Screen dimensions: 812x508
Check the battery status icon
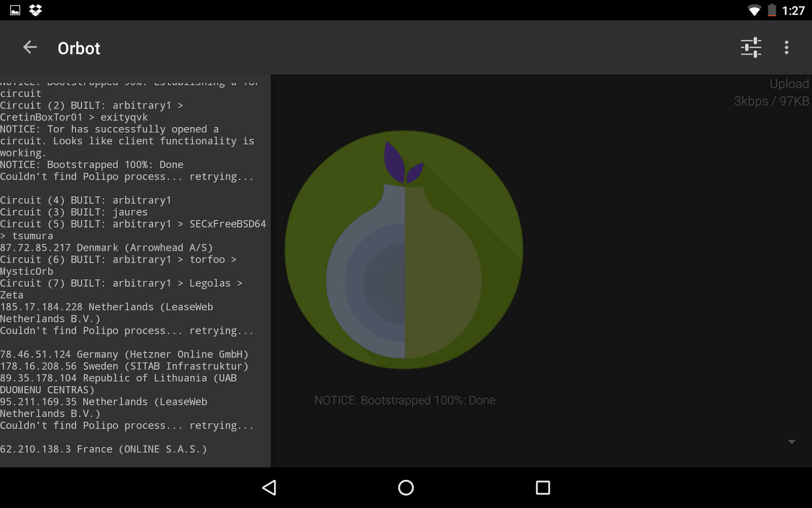pos(772,10)
